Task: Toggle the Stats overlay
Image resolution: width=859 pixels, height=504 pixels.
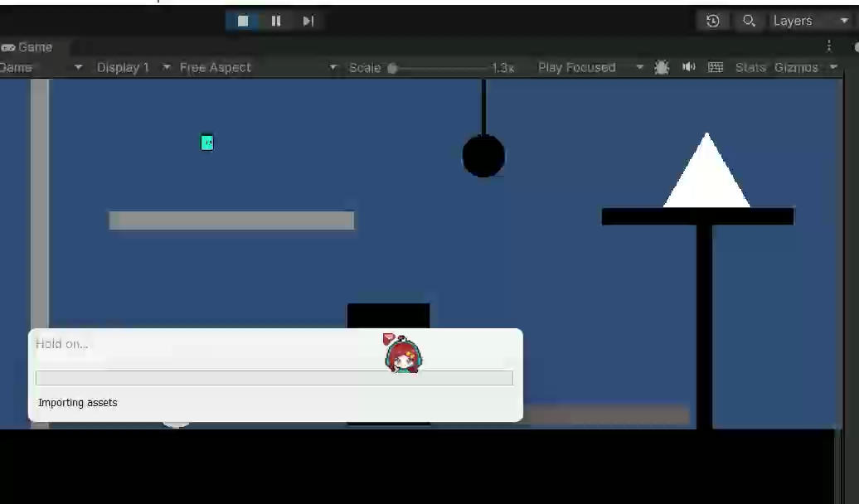Action: pyautogui.click(x=750, y=67)
